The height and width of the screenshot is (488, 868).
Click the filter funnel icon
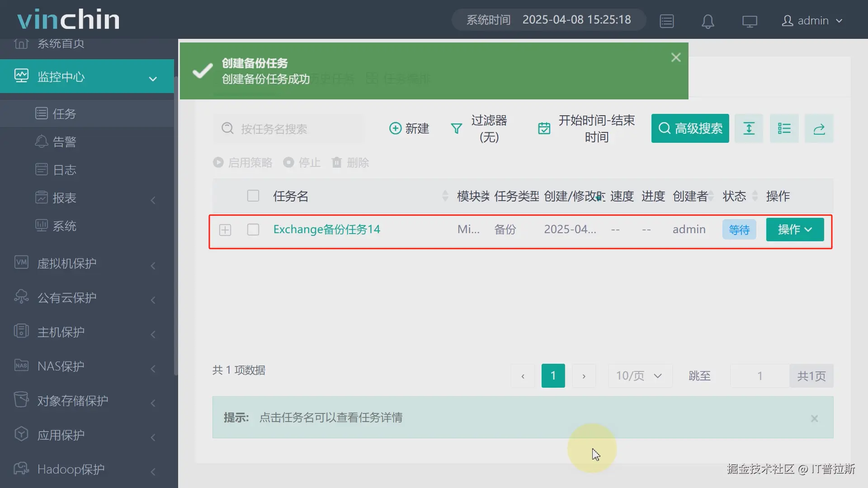click(457, 129)
